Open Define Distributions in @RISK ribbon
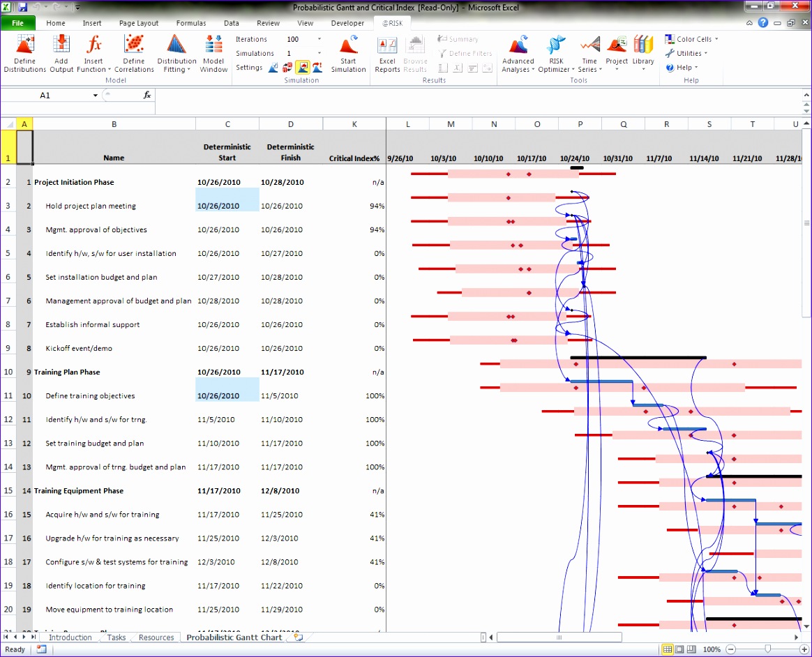Viewport: 812px width, 657px height. point(25,53)
